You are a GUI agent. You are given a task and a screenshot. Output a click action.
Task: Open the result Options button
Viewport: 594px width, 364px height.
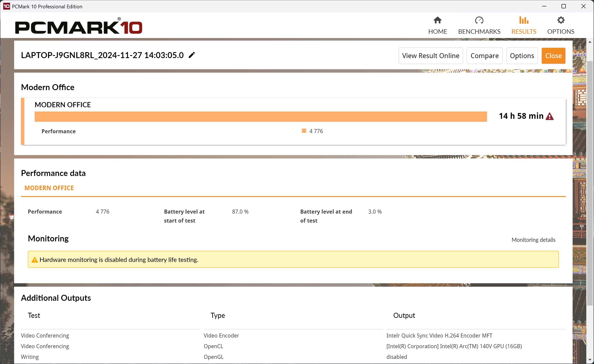(x=522, y=56)
